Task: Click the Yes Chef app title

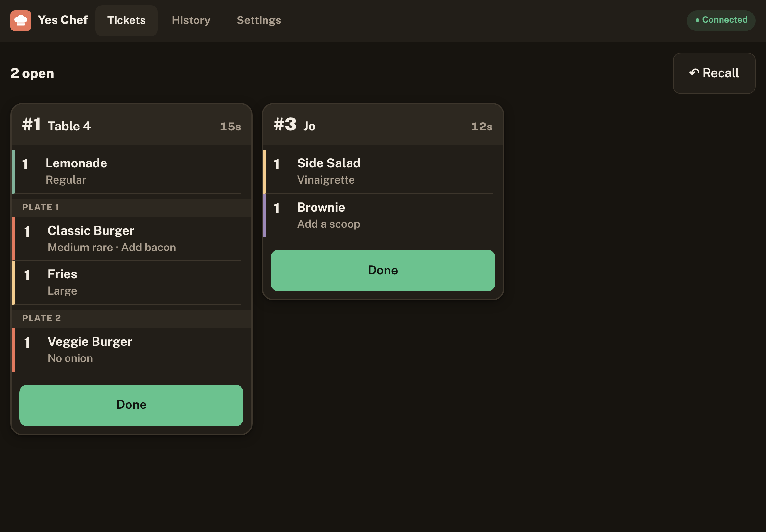Action: click(63, 20)
